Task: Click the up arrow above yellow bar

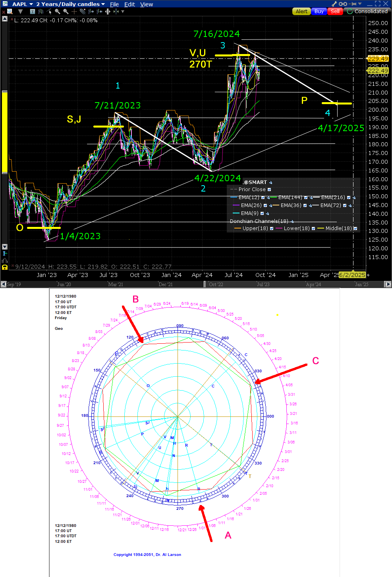Action: click(5, 19)
